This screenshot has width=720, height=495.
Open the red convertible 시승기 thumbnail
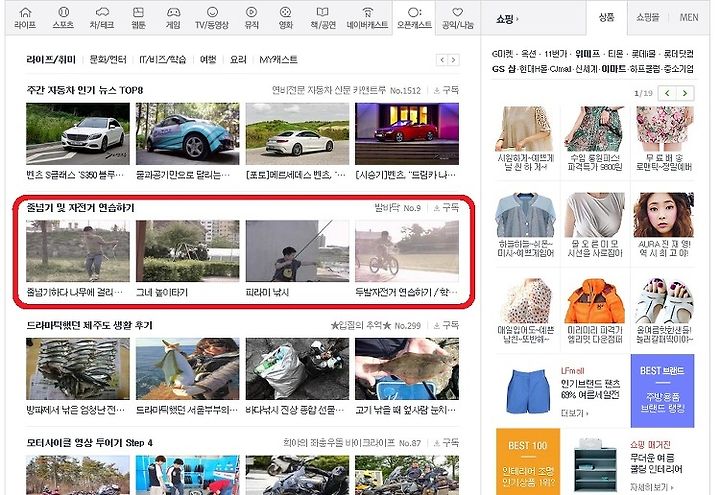click(x=407, y=134)
